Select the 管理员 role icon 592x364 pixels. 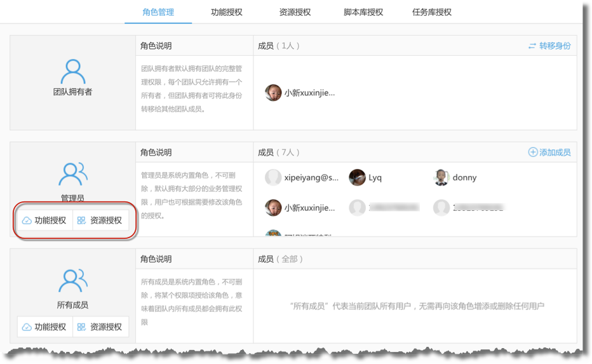(x=73, y=174)
